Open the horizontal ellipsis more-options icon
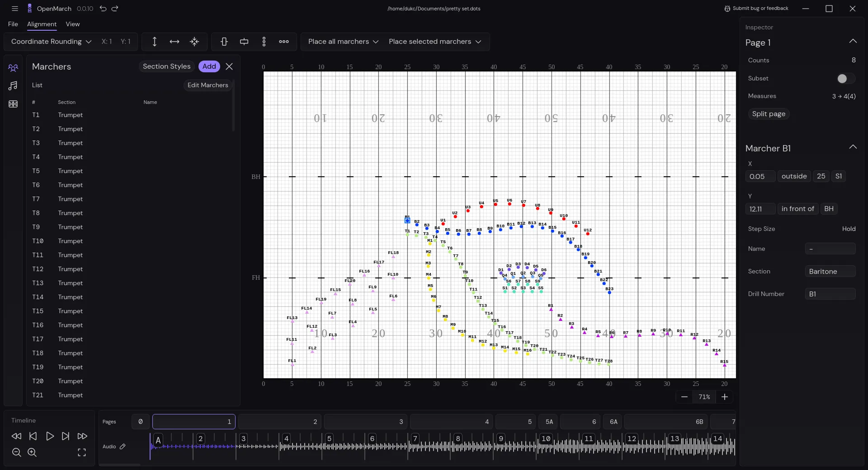The width and height of the screenshot is (868, 470). [x=284, y=42]
